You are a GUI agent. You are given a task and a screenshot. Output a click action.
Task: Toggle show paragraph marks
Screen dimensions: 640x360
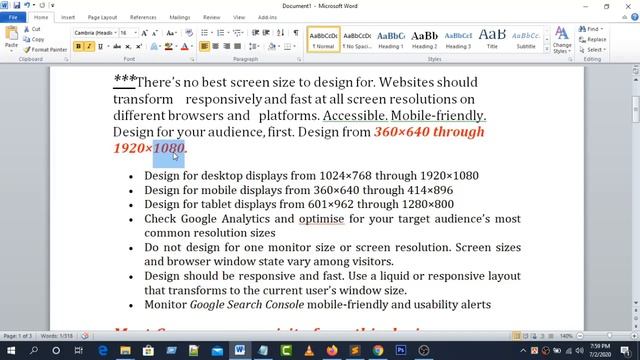click(296, 33)
